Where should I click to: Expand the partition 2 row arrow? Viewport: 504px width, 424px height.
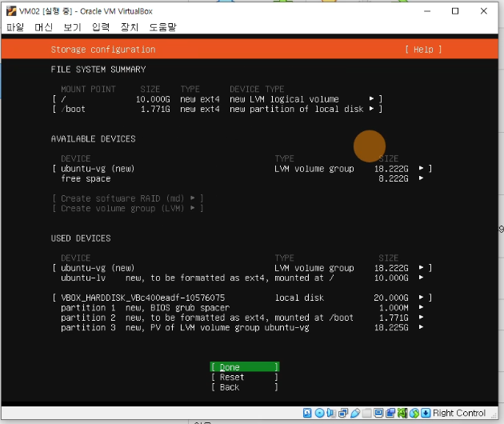tap(421, 318)
